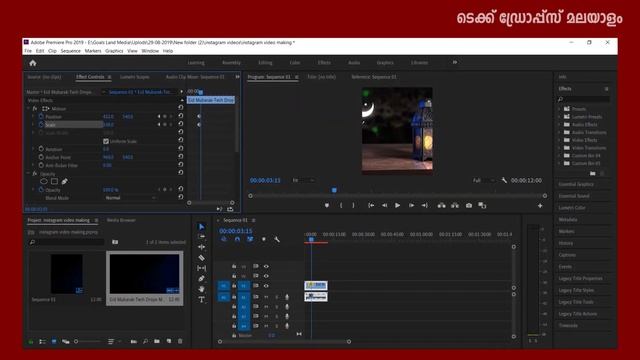Viewport: 640px width, 360px height.
Task: Go to Out point in Program Monitor
Action: (x=424, y=205)
